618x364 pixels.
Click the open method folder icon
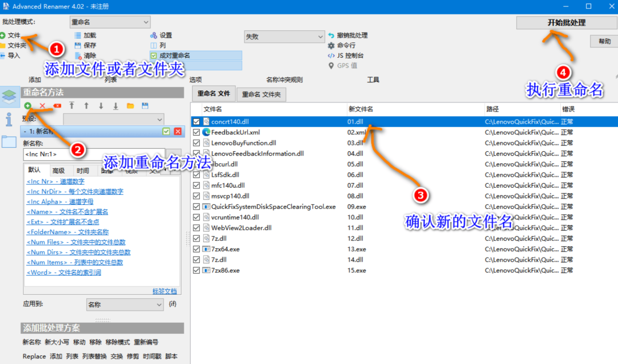click(130, 106)
